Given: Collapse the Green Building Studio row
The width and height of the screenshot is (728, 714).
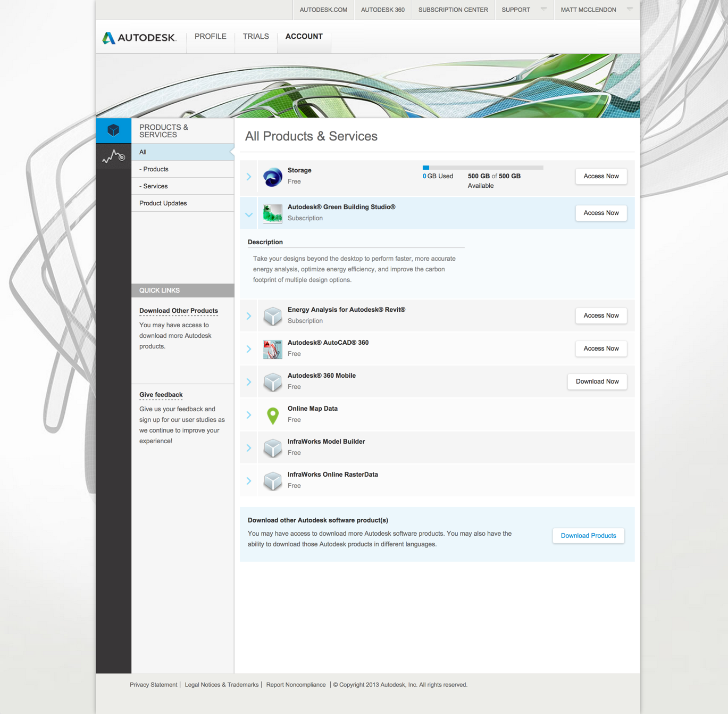Looking at the screenshot, I should [249, 214].
